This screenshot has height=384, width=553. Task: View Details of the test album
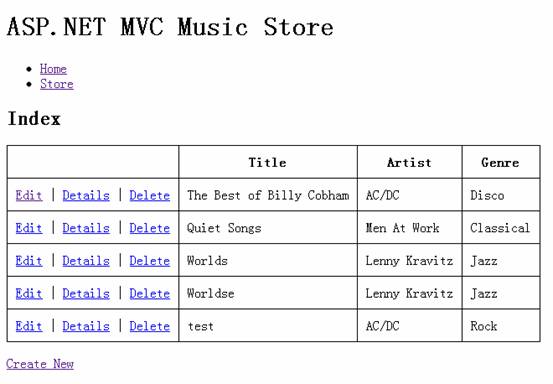coord(86,326)
